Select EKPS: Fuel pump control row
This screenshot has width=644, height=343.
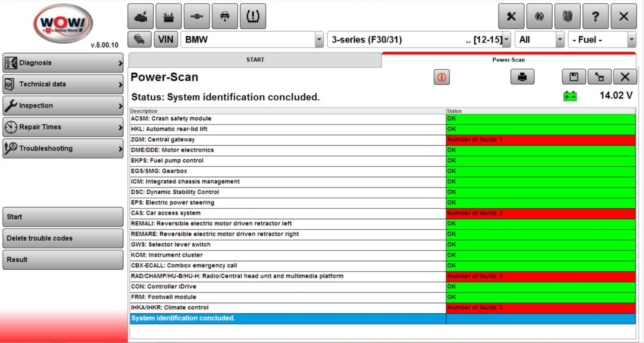383,161
